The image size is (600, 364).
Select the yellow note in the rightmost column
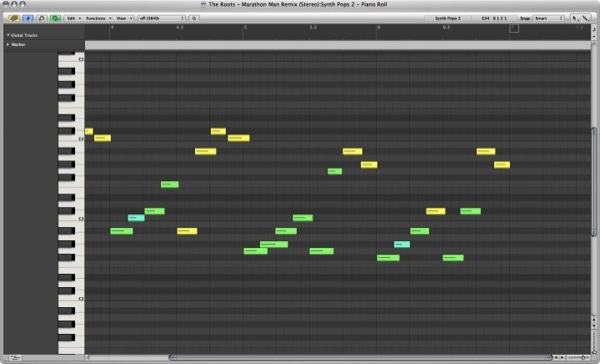click(502, 165)
